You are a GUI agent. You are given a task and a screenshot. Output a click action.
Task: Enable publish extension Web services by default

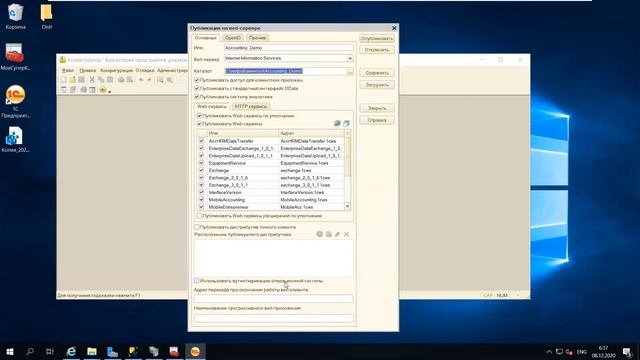199,216
